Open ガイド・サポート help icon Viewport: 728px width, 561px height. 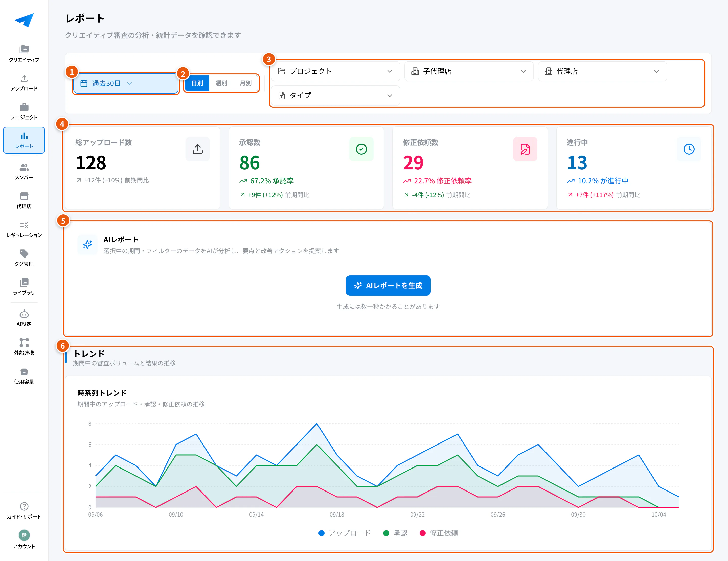point(24,506)
